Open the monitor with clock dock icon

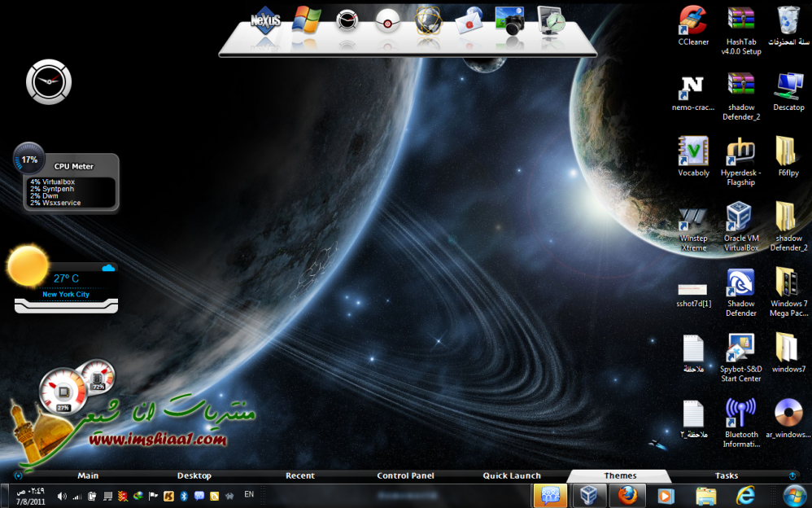(x=551, y=20)
